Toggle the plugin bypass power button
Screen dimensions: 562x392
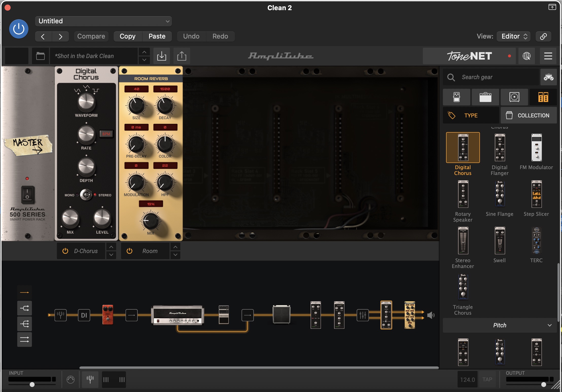[19, 29]
